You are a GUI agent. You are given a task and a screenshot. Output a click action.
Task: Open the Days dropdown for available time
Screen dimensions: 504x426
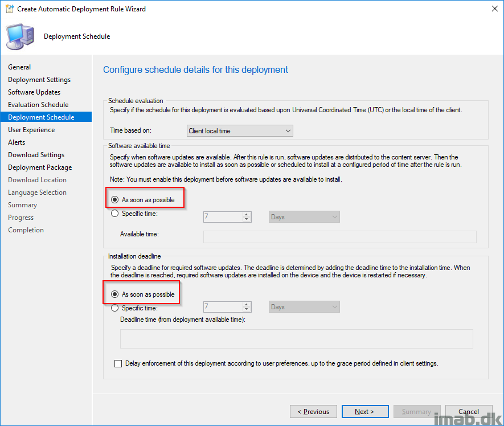coord(304,217)
